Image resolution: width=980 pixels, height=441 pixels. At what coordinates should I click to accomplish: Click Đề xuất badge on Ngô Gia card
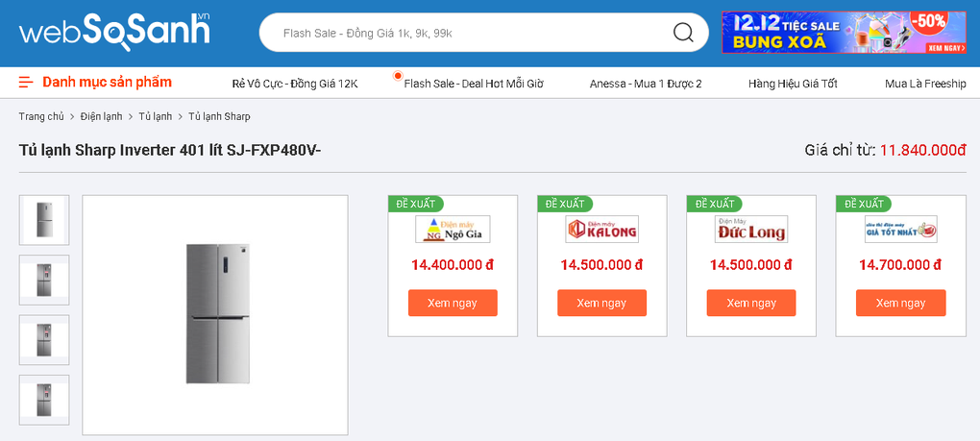pyautogui.click(x=416, y=204)
